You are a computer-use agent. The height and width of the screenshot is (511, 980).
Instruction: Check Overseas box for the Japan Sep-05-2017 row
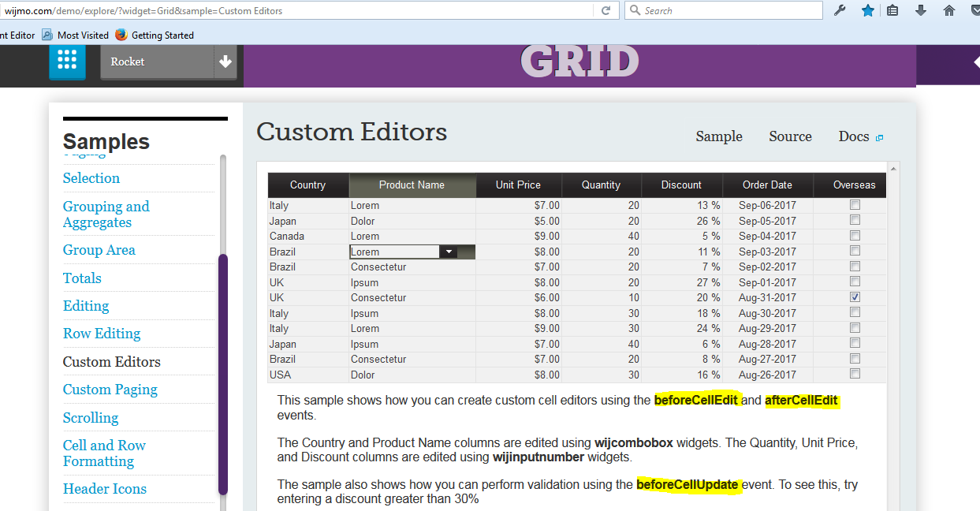point(855,220)
